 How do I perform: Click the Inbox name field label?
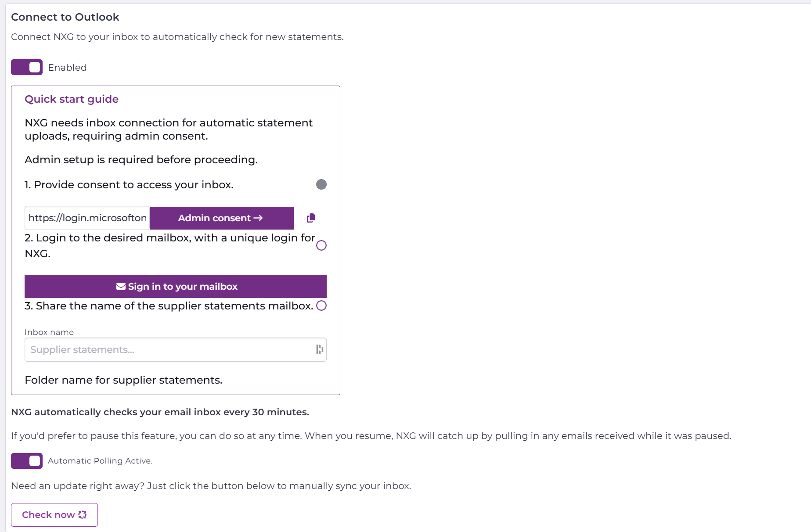tap(49, 332)
